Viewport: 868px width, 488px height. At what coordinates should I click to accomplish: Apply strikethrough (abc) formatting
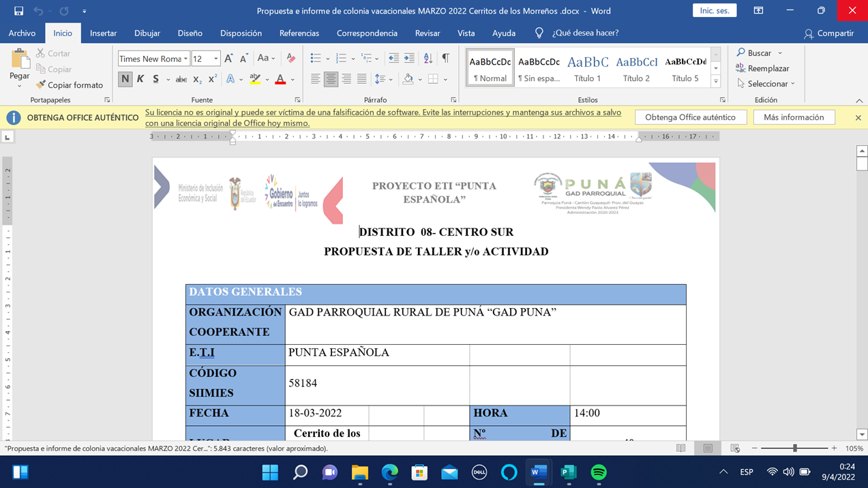pyautogui.click(x=181, y=80)
